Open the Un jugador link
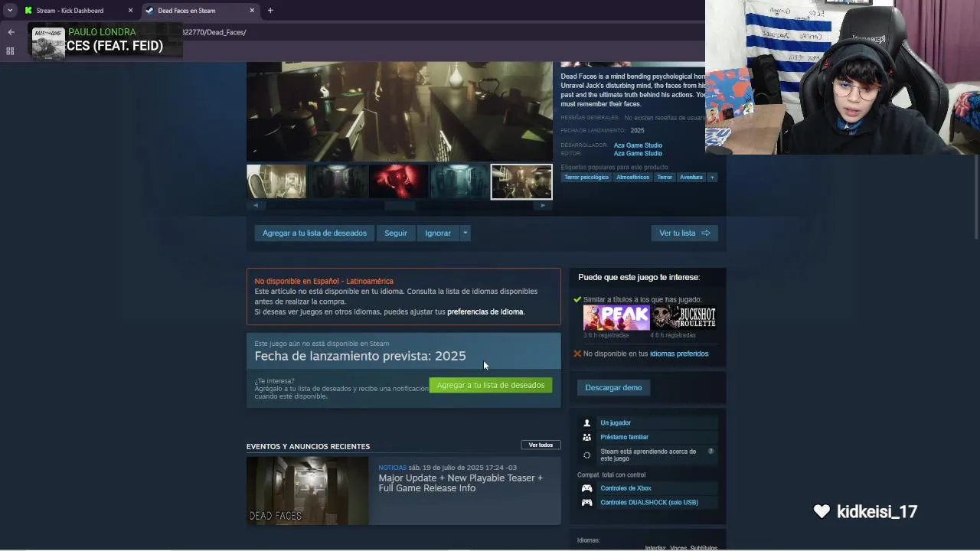Image resolution: width=980 pixels, height=551 pixels. point(616,423)
